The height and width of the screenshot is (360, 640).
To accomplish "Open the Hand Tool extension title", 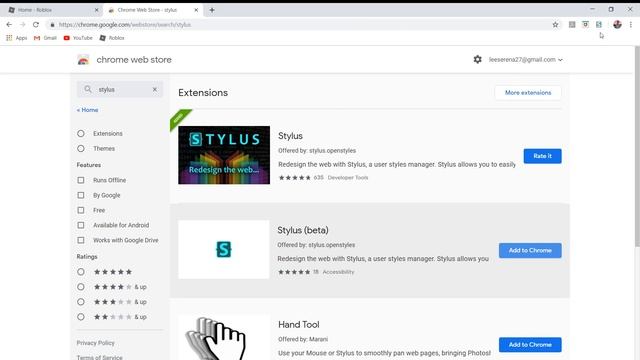I will (299, 324).
